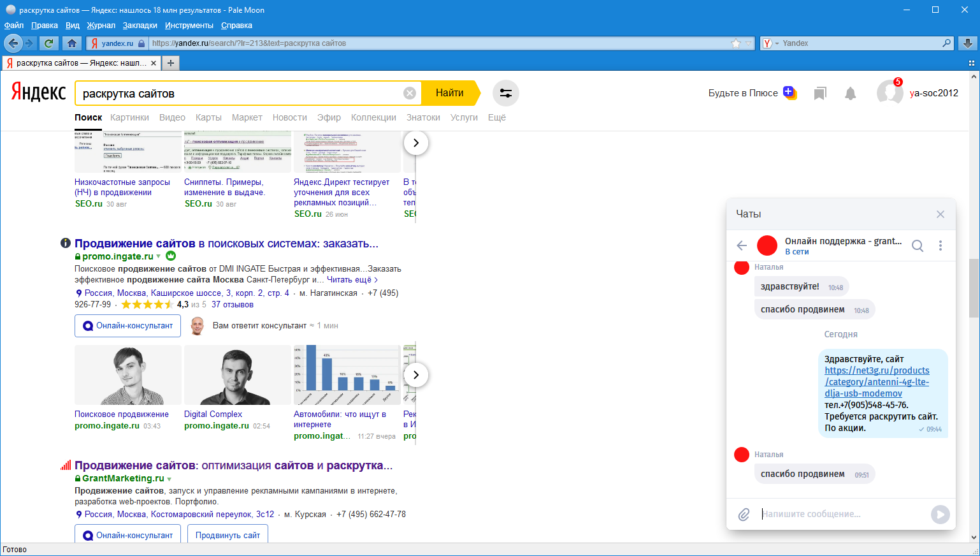
Task: Search within chat magnifier icon
Action: 918,245
